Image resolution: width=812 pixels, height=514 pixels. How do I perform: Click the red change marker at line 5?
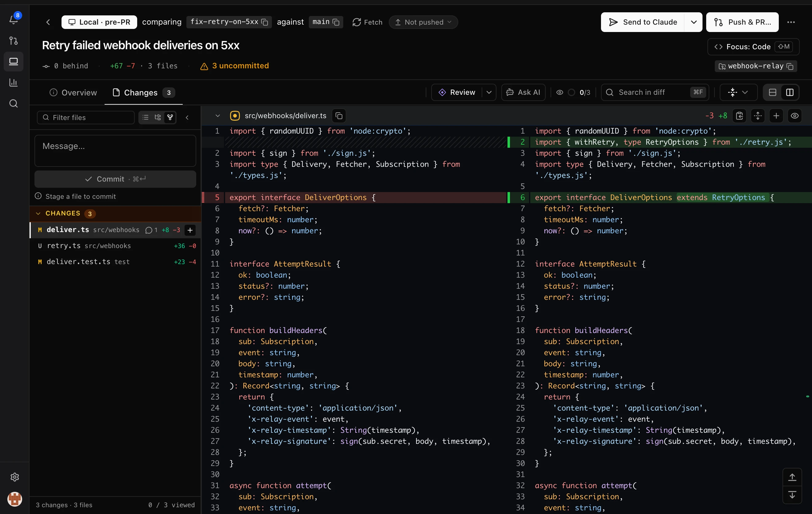[203, 197]
